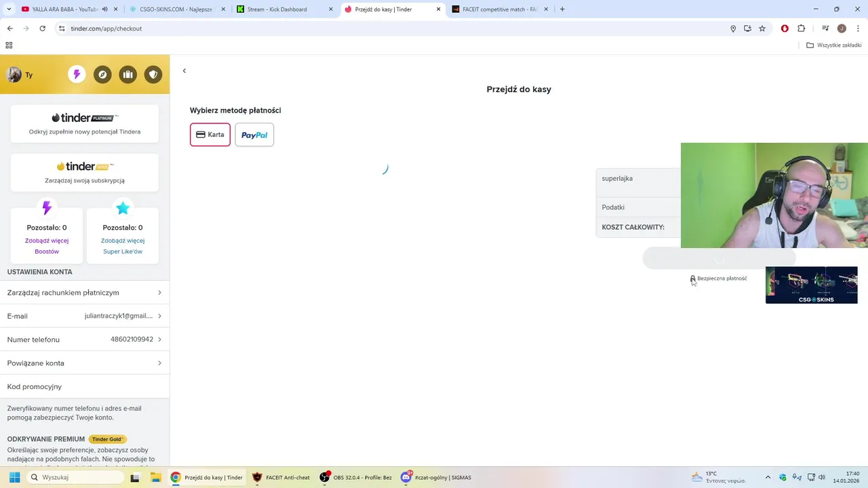This screenshot has height=488, width=868.
Task: Expand the E-mail settings row chevron
Action: coord(159,316)
